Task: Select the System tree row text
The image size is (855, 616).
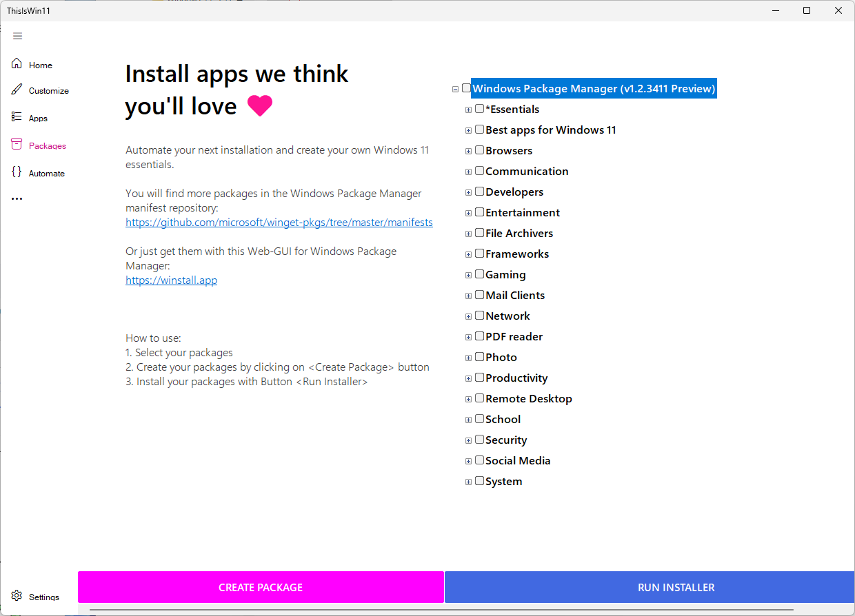Action: coord(504,481)
